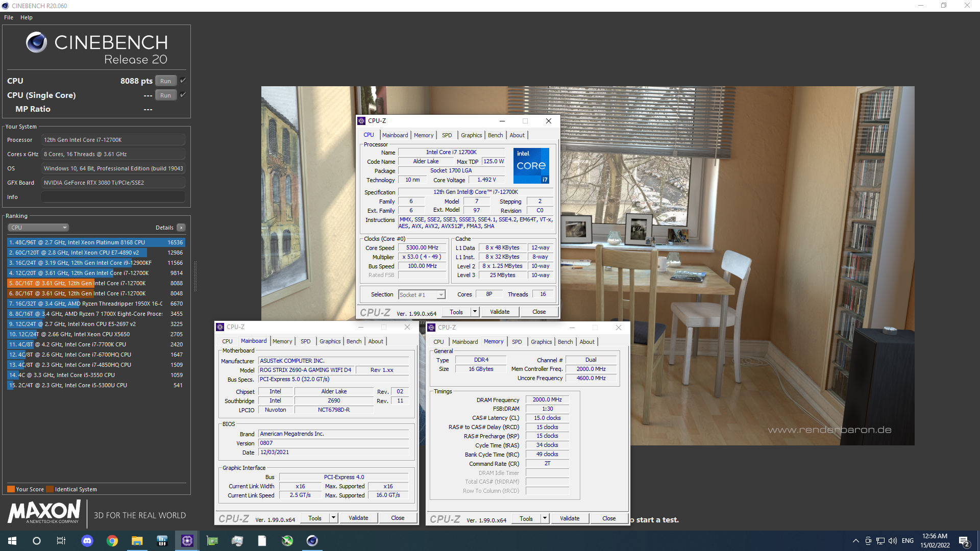Toggle the CPU test checkbox in Cinebench
The image size is (980, 551).
point(183,81)
